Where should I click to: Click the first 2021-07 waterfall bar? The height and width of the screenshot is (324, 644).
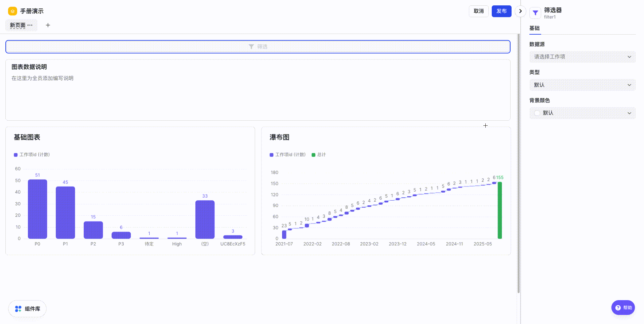[284, 234]
